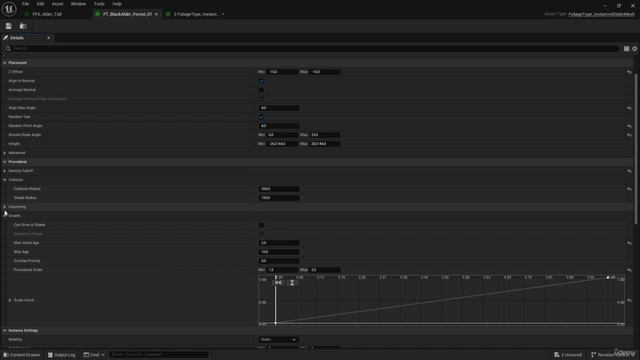Open the Output Log
Image resolution: width=640 pixels, height=360 pixels.
click(62, 355)
